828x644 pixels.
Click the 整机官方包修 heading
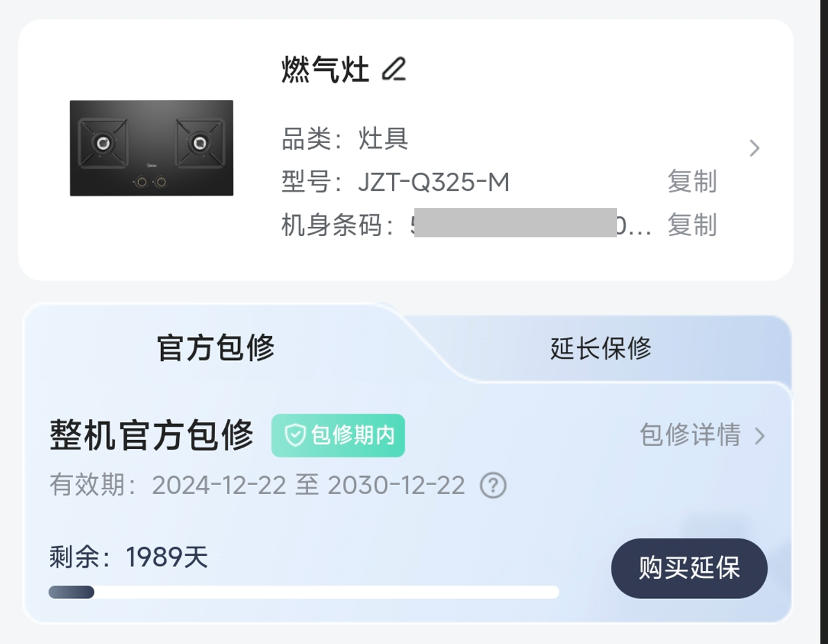click(151, 436)
